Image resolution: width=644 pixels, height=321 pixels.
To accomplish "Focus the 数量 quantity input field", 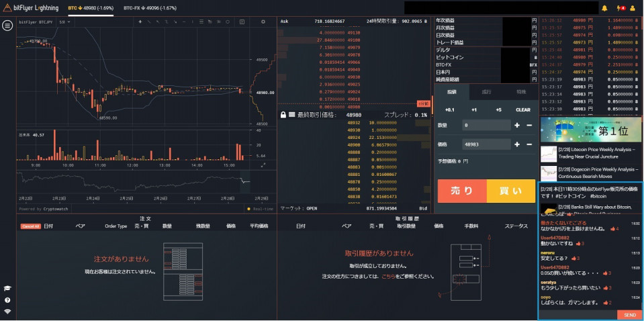I will (x=486, y=125).
